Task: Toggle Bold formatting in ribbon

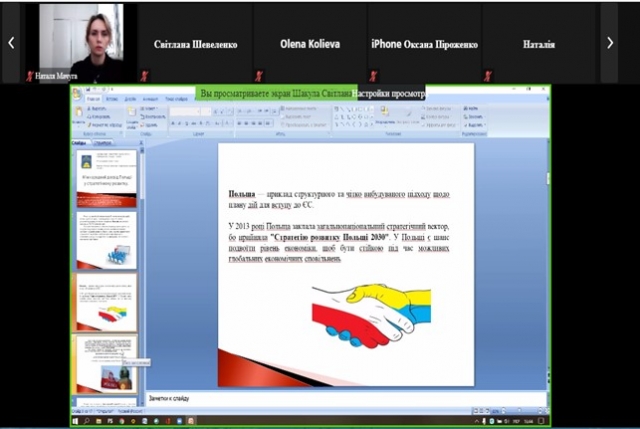Action: click(173, 123)
